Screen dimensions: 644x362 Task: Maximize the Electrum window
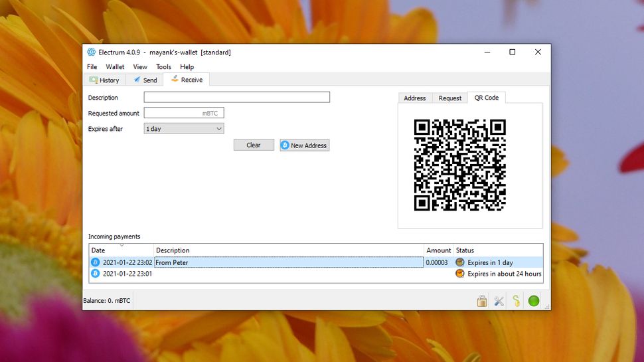512,52
